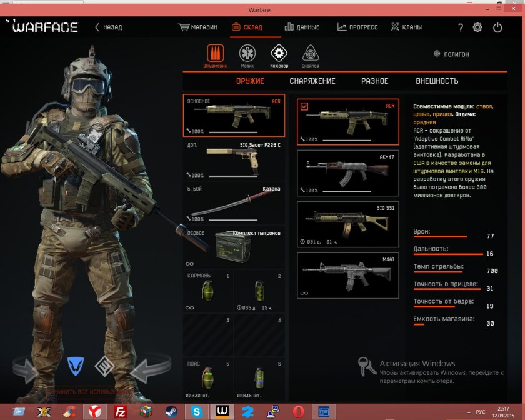
Task: Select the Комплект патронов special slot
Action: [234, 247]
